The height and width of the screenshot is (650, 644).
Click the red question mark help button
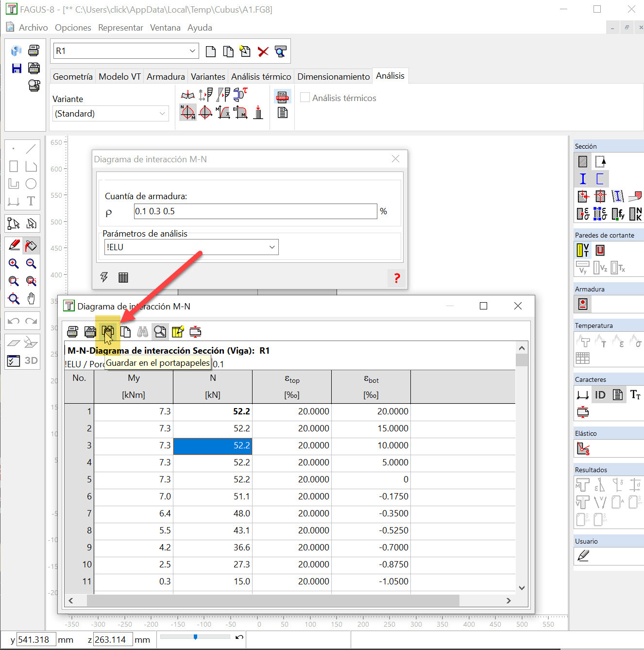click(397, 278)
